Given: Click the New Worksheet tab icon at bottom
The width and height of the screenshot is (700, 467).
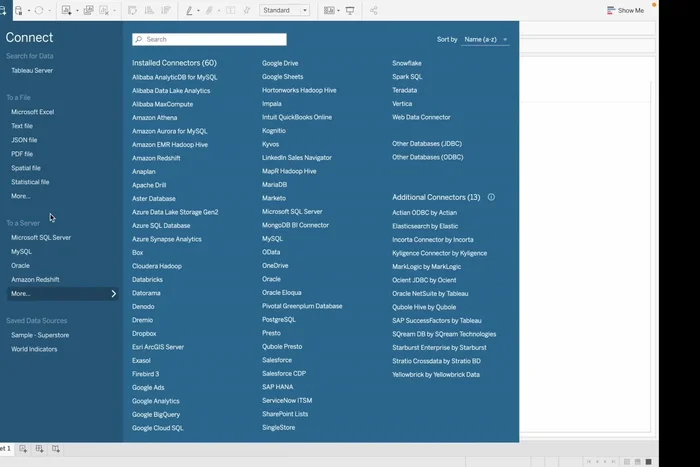Looking at the screenshot, I should click(x=23, y=449).
